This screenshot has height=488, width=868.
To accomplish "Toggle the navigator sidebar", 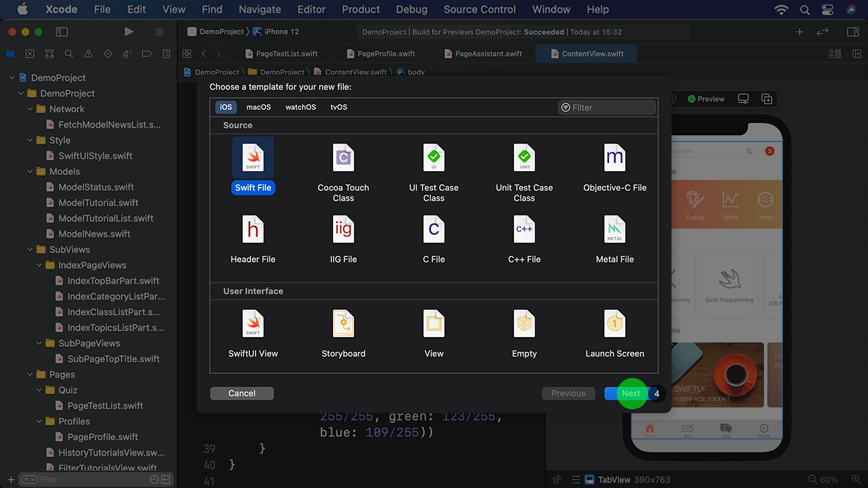I will [x=62, y=31].
